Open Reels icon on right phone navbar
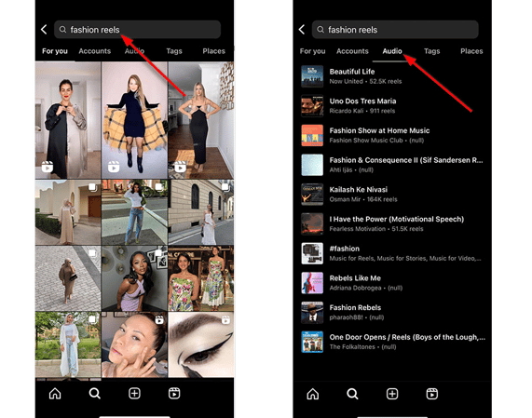 coord(432,394)
